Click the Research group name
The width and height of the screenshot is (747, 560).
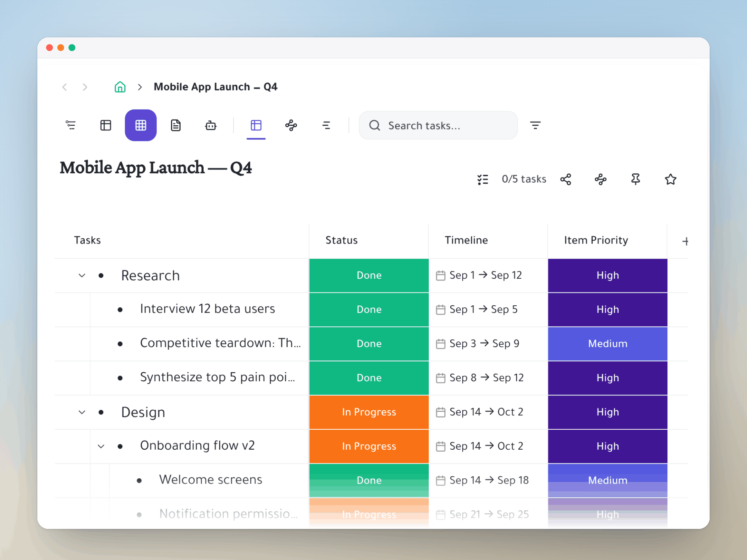click(150, 275)
